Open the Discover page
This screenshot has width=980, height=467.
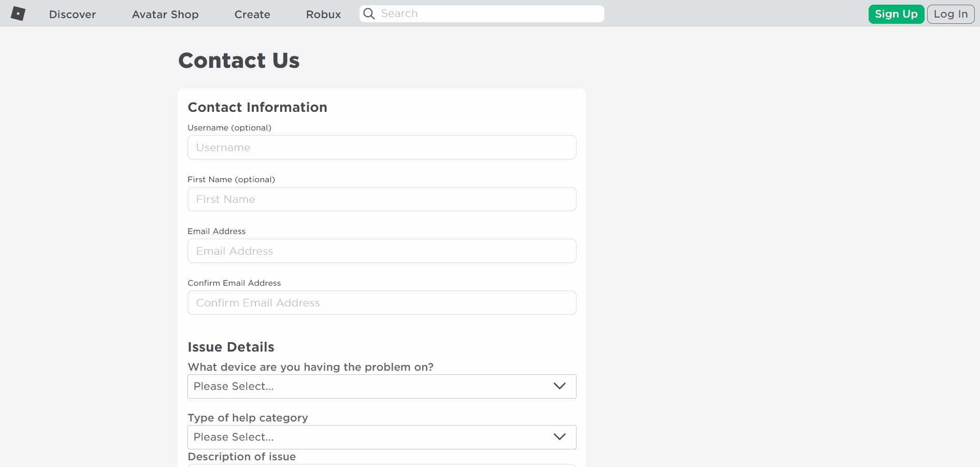[73, 14]
